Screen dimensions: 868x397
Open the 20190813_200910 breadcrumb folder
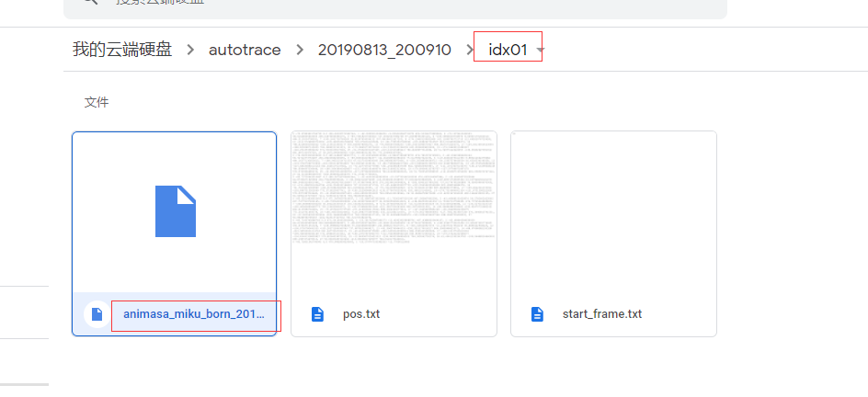384,50
